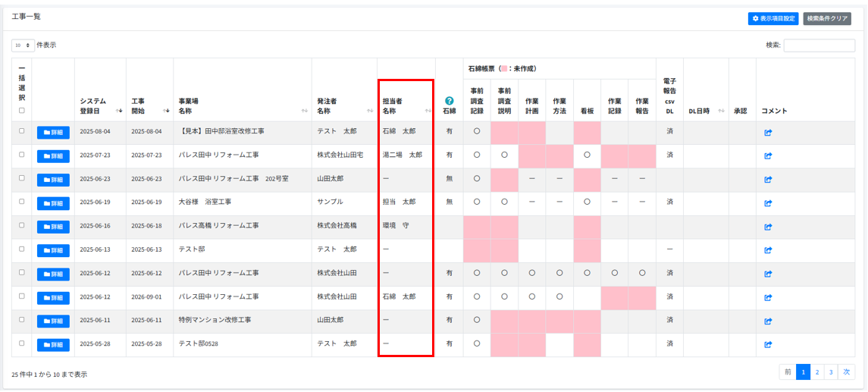Click comment icon for 特例マンション改修工事 row
868x392 pixels.
click(x=767, y=321)
